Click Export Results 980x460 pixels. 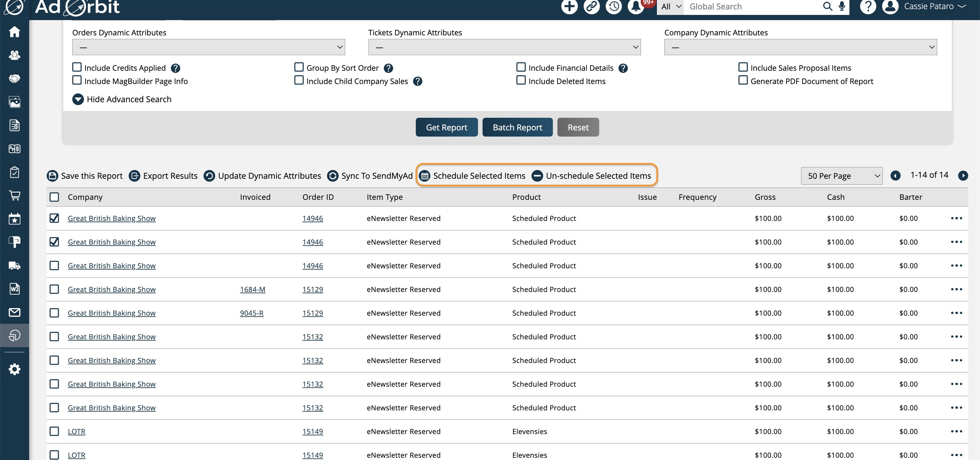point(163,176)
